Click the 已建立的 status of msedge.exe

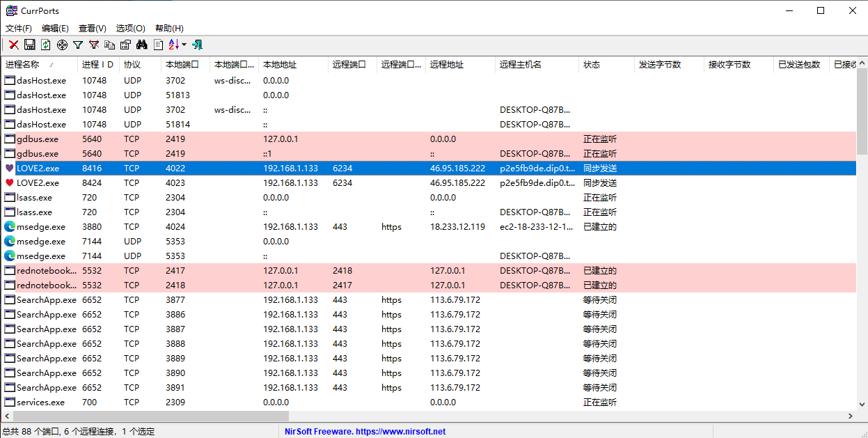pos(600,227)
